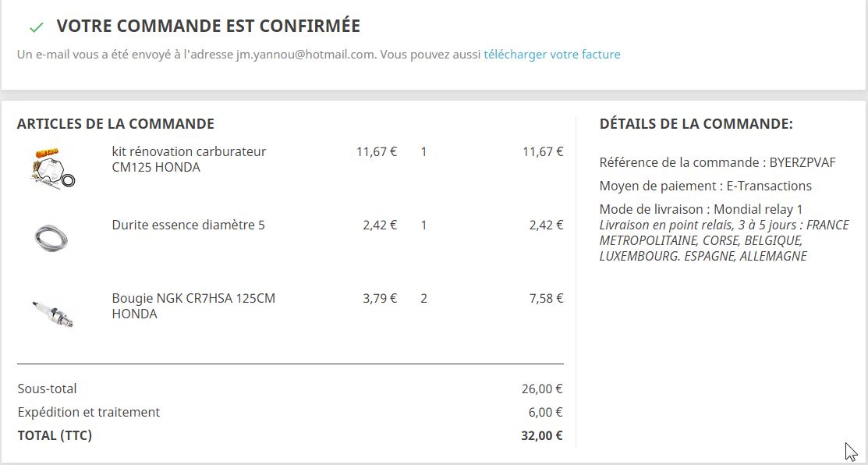Click the email address jm.yannou@hotmail.com
Image resolution: width=868 pixels, height=465 pixels.
click(x=306, y=55)
